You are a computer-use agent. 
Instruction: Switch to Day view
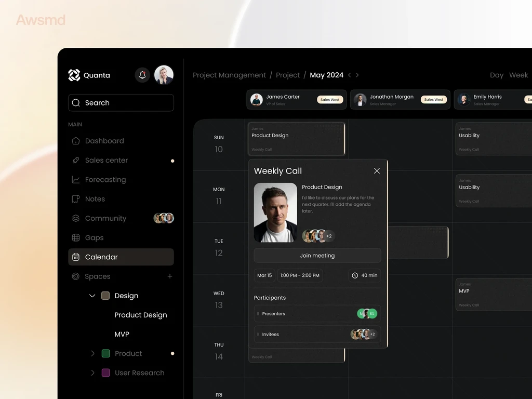[x=496, y=75]
